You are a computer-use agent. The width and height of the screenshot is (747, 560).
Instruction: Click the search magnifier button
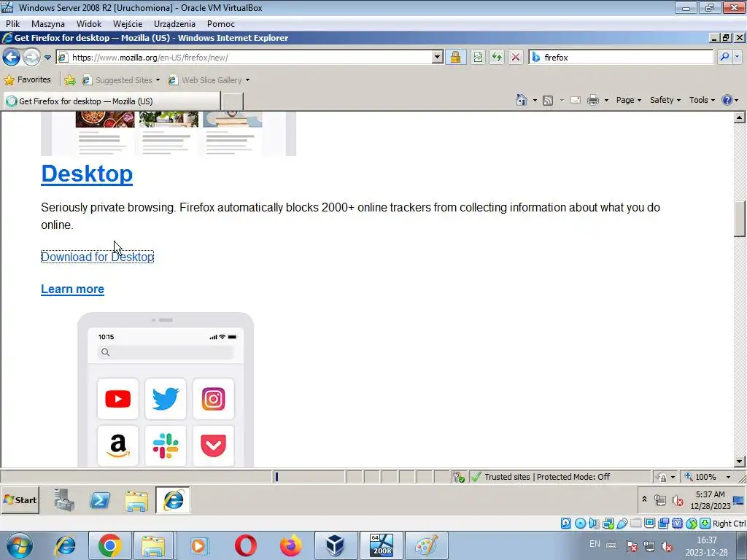(x=724, y=57)
